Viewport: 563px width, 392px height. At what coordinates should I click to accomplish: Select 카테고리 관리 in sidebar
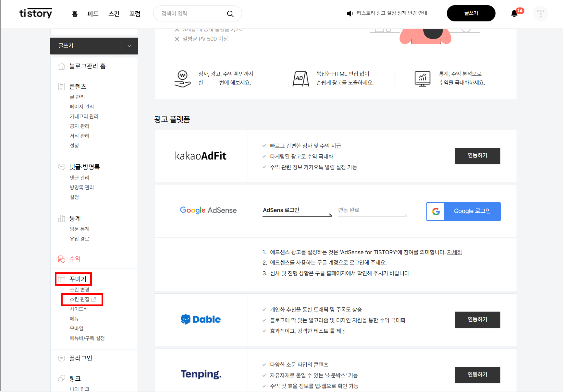point(84,116)
